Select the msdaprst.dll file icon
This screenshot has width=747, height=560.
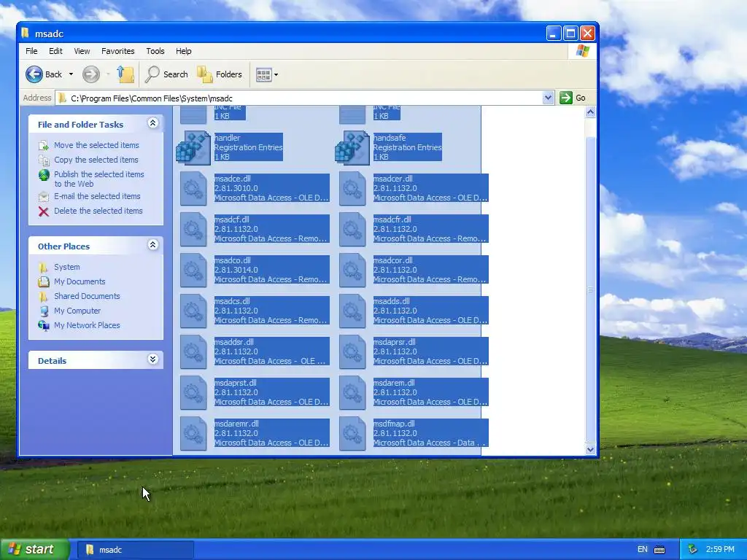tap(193, 393)
